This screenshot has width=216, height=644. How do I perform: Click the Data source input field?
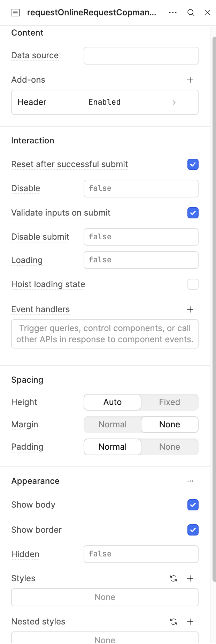pyautogui.click(x=141, y=56)
